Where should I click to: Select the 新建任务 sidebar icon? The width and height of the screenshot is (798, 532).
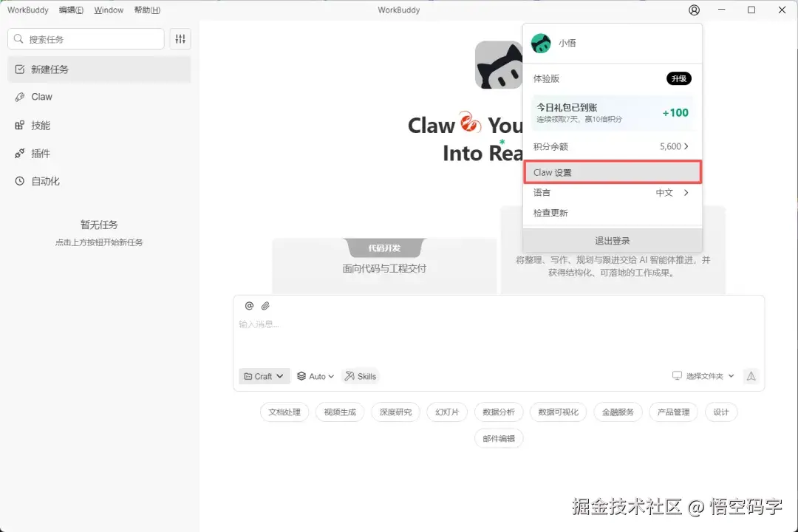[x=18, y=69]
